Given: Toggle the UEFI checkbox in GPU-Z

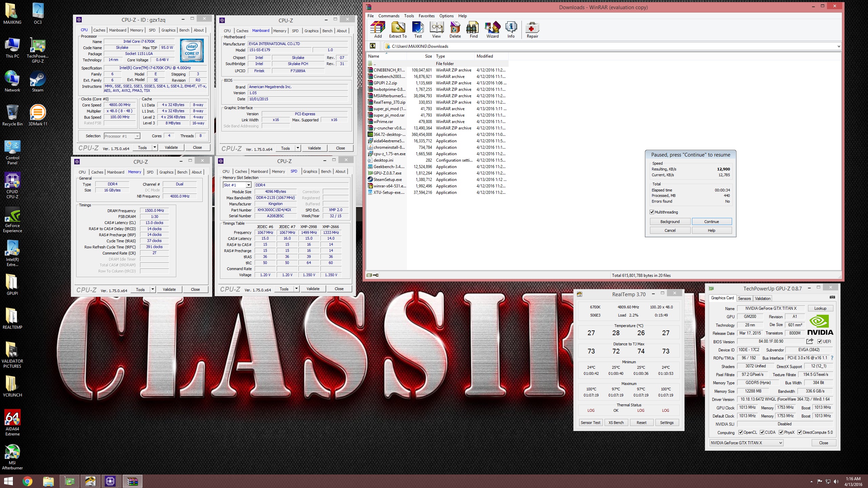Looking at the screenshot, I should [x=820, y=341].
